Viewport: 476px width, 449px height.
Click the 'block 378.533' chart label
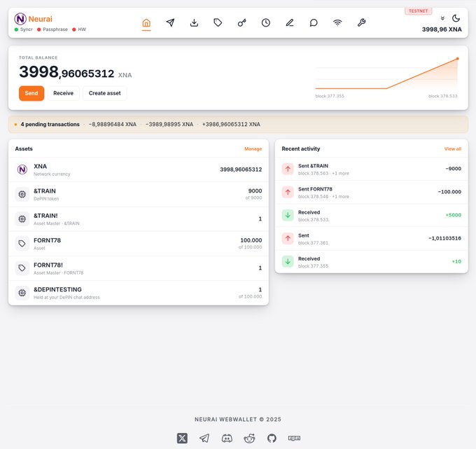pos(442,96)
